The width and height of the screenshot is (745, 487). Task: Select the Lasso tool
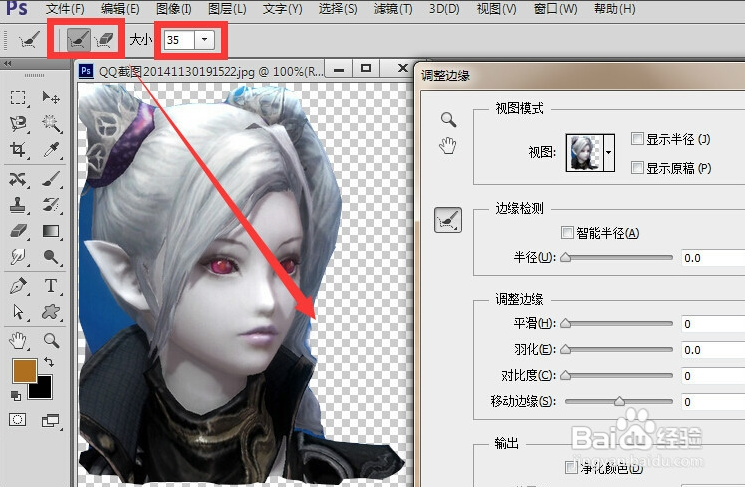tap(18, 124)
